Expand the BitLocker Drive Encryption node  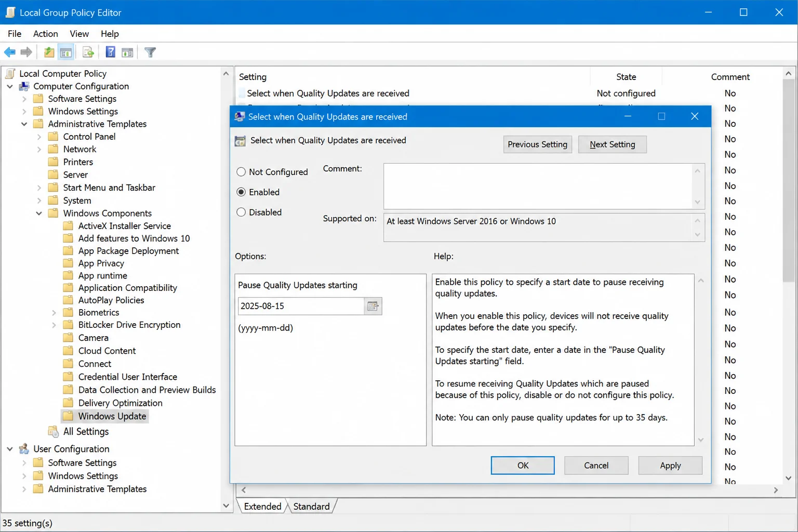point(54,325)
